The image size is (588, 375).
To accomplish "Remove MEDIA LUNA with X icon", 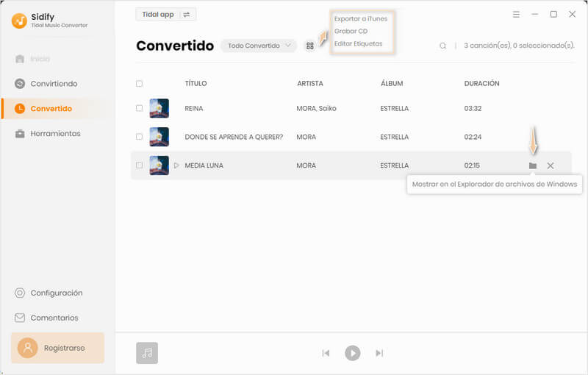I will 551,165.
